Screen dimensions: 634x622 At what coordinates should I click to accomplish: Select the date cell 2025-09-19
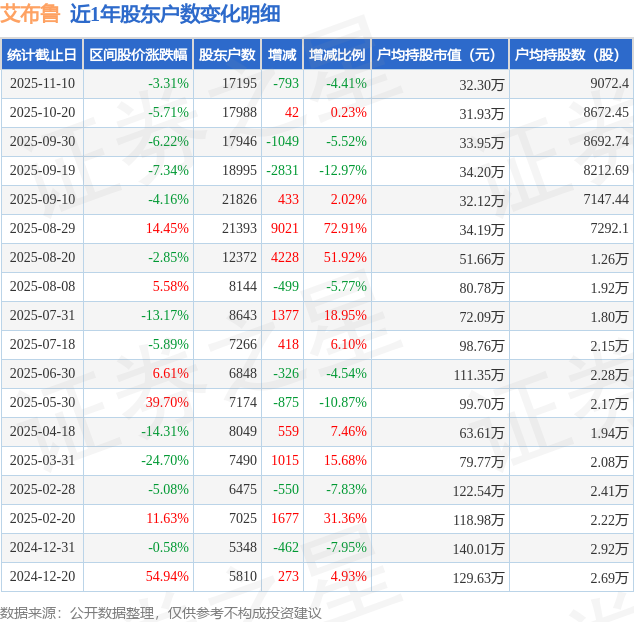(x=42, y=170)
